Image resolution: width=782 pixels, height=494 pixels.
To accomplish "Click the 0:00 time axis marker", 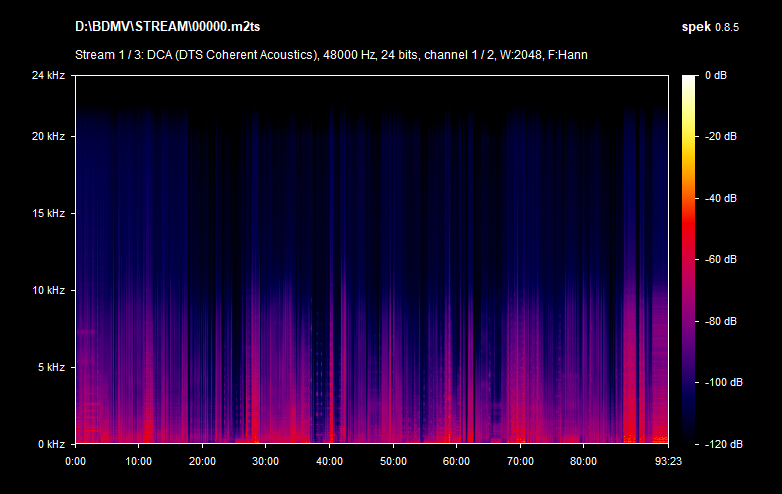I will 75,461.
